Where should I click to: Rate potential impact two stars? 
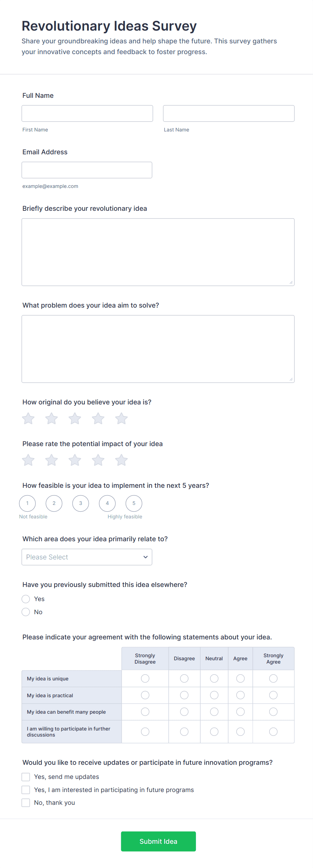tap(51, 460)
